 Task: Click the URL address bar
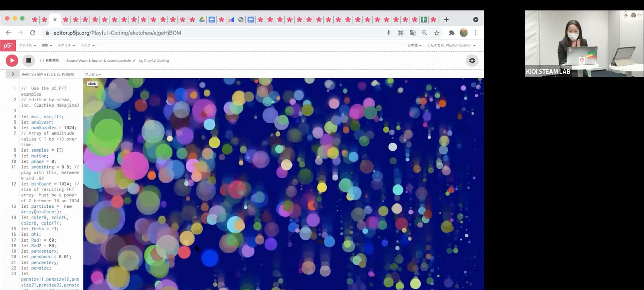(x=203, y=33)
